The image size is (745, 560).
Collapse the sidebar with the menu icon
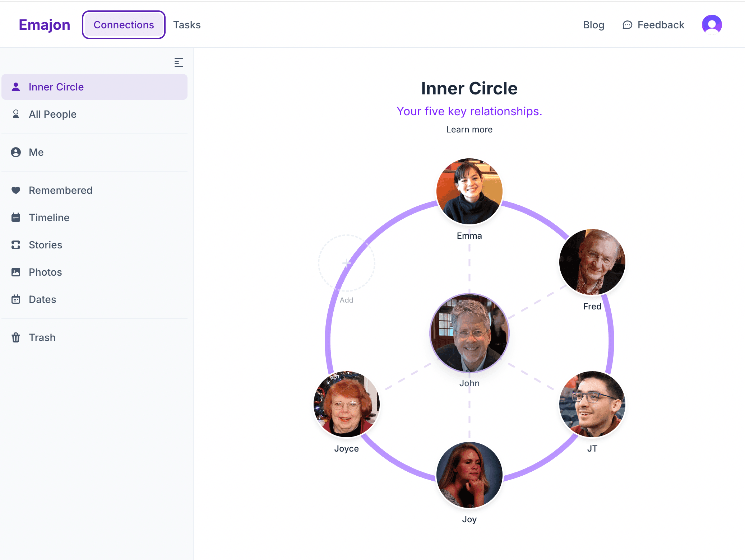[179, 62]
